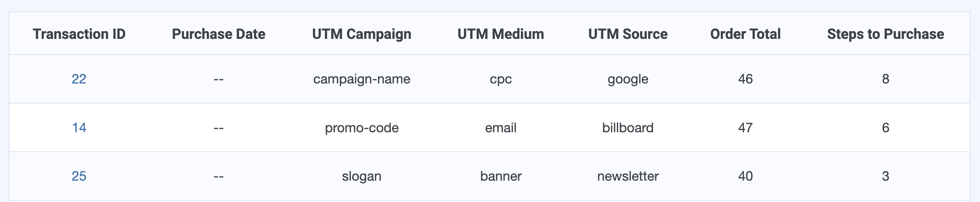Click the banner medium cell

pos(501,176)
